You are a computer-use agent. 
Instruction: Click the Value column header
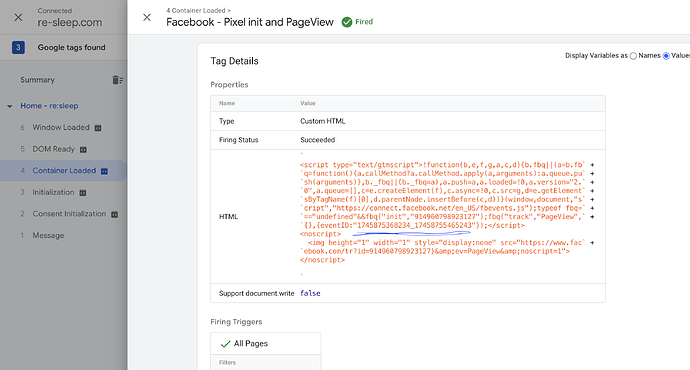click(x=308, y=103)
